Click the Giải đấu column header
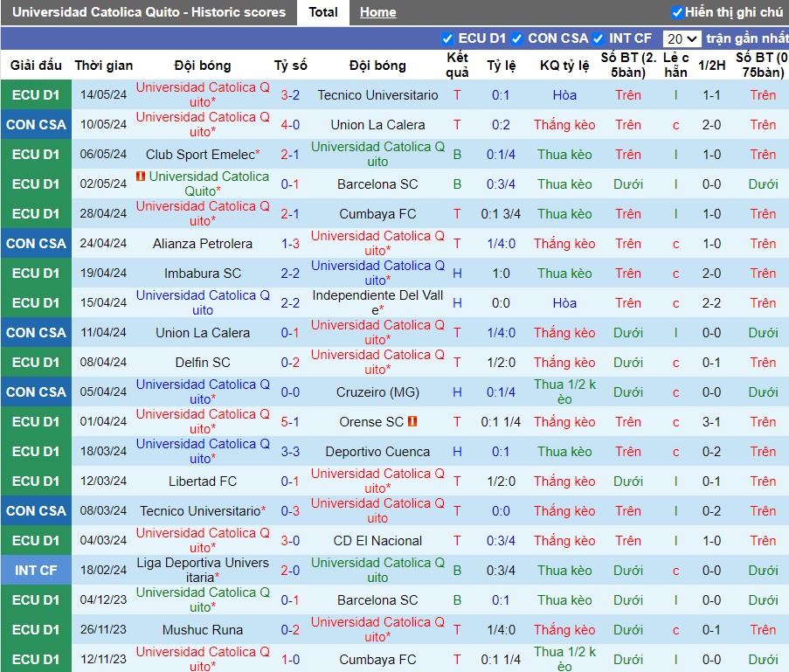The height and width of the screenshot is (672, 789). [36, 66]
